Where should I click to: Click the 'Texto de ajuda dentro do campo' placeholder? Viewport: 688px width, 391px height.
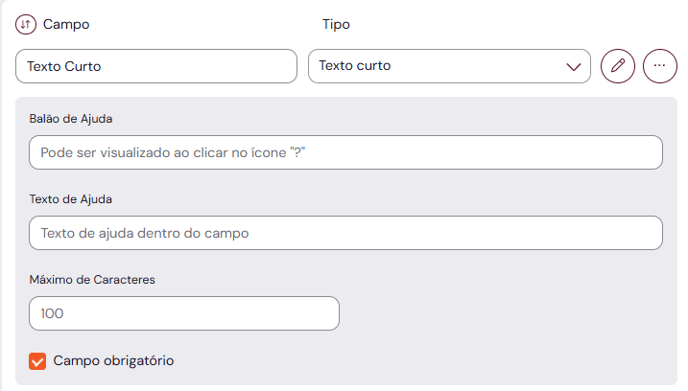coord(145,233)
